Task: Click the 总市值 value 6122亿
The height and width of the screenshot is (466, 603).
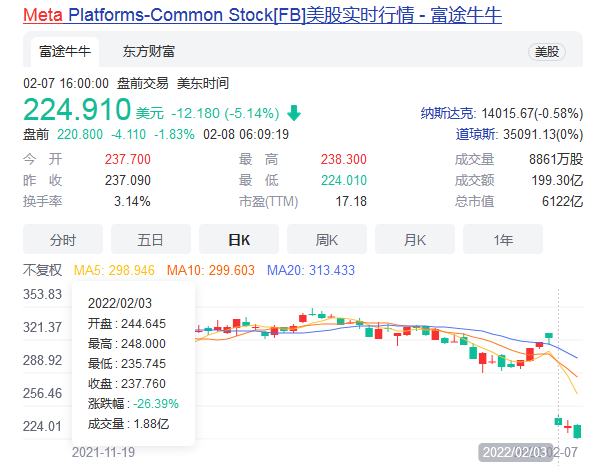Action: [x=563, y=201]
